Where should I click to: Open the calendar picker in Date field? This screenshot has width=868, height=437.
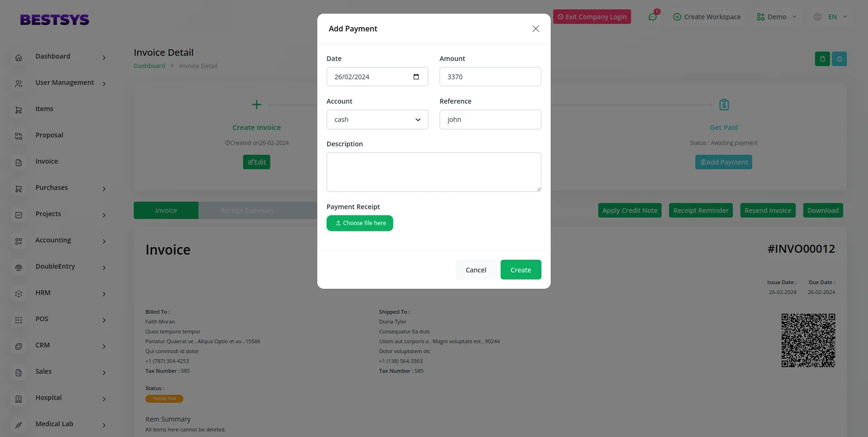(416, 77)
